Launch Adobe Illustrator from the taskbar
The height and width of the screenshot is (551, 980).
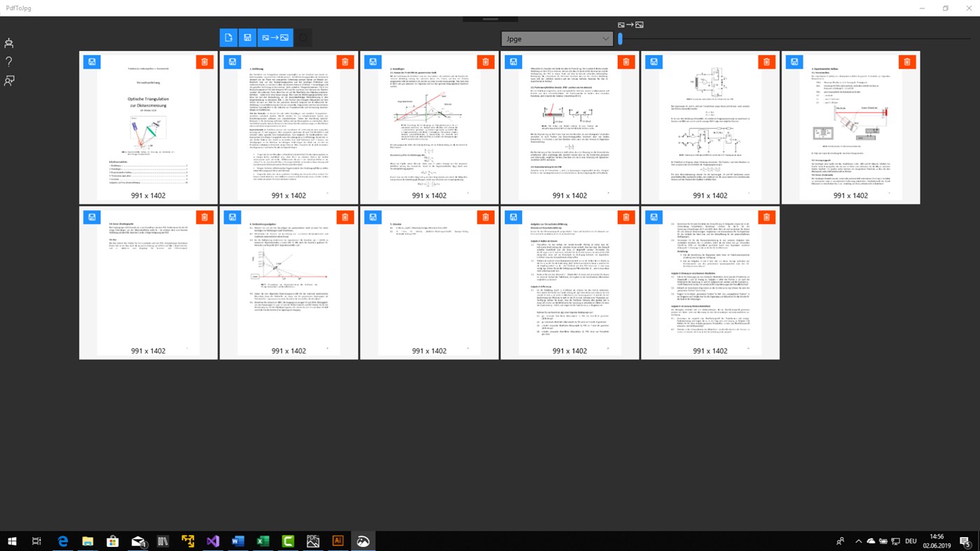point(337,540)
